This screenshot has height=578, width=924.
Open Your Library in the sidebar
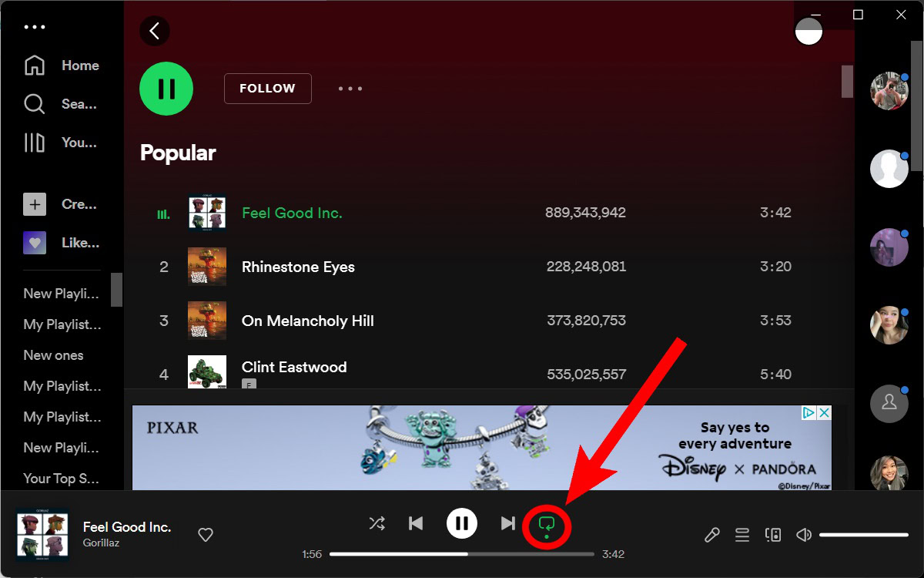click(x=60, y=143)
